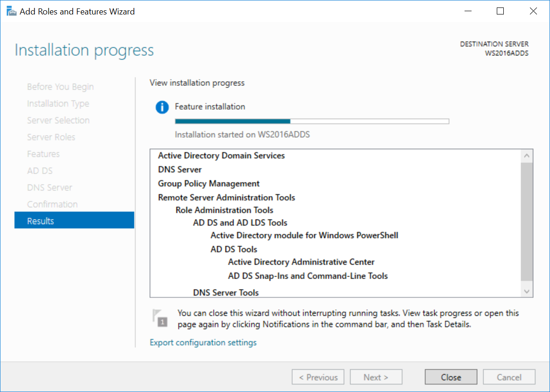This screenshot has width=550, height=392.
Task: Select the DNS Server step in sidebar
Action: click(x=49, y=188)
